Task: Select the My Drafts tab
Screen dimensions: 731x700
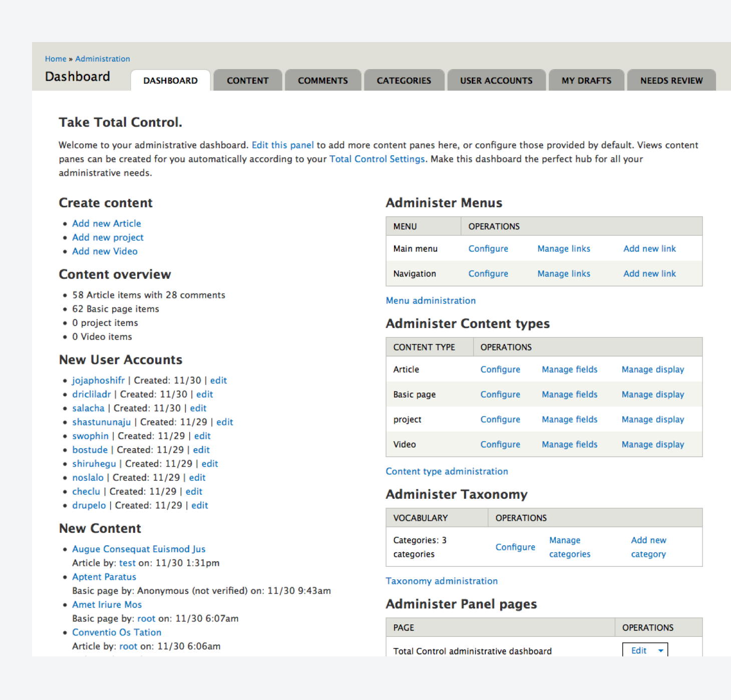Action: pos(586,80)
